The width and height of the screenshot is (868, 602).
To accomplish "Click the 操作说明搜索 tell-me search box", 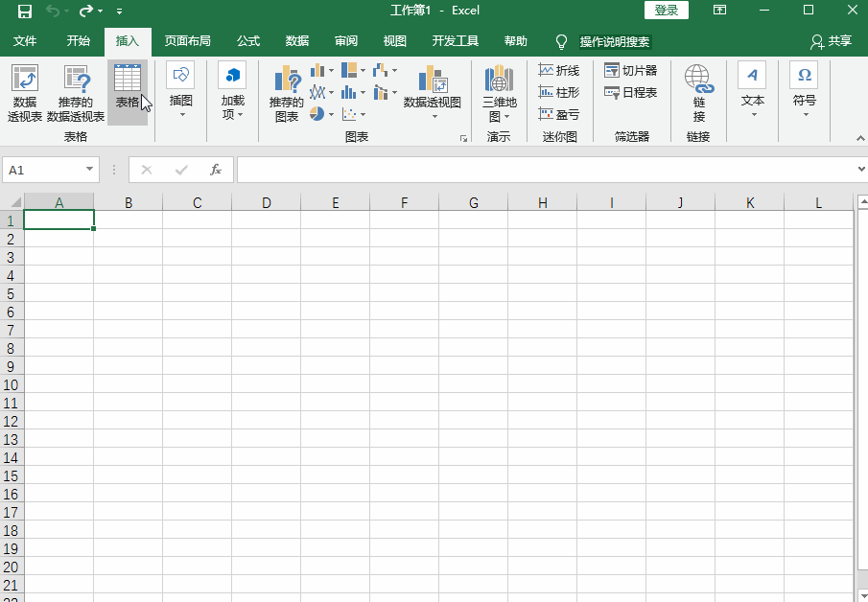I will point(615,42).
